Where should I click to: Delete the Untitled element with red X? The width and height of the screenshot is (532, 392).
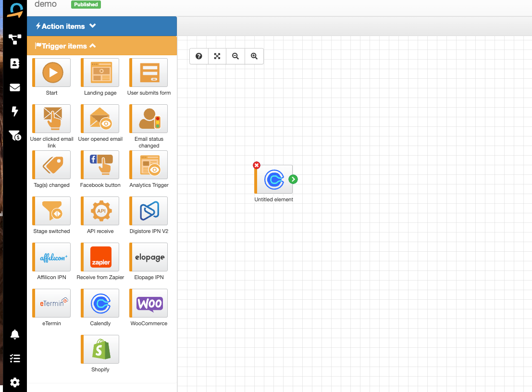[257, 165]
